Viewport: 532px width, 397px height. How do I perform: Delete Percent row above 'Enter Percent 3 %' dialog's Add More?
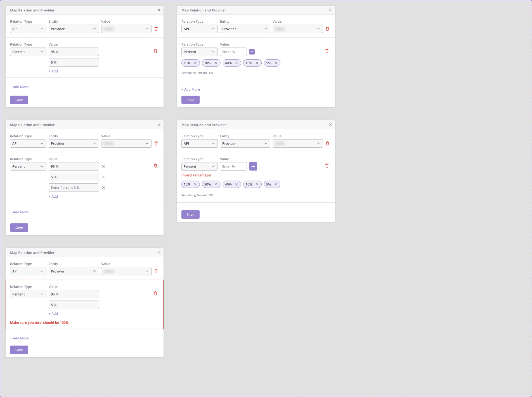156,166
